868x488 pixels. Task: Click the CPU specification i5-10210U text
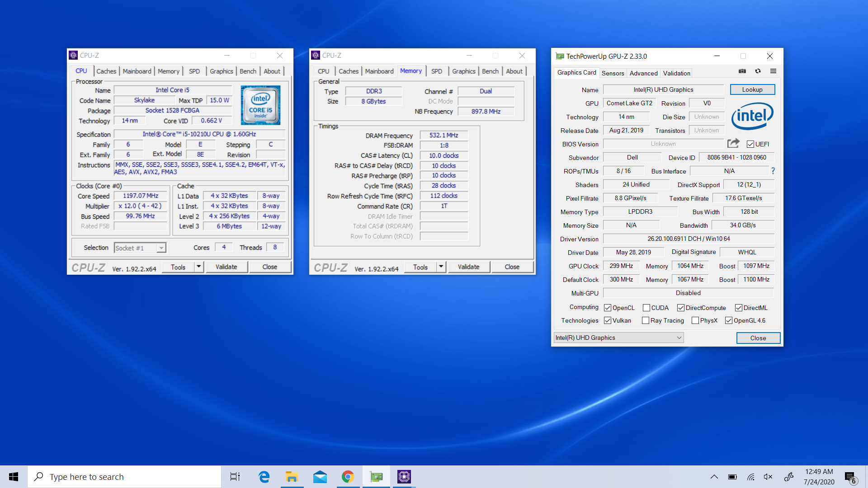click(x=199, y=134)
